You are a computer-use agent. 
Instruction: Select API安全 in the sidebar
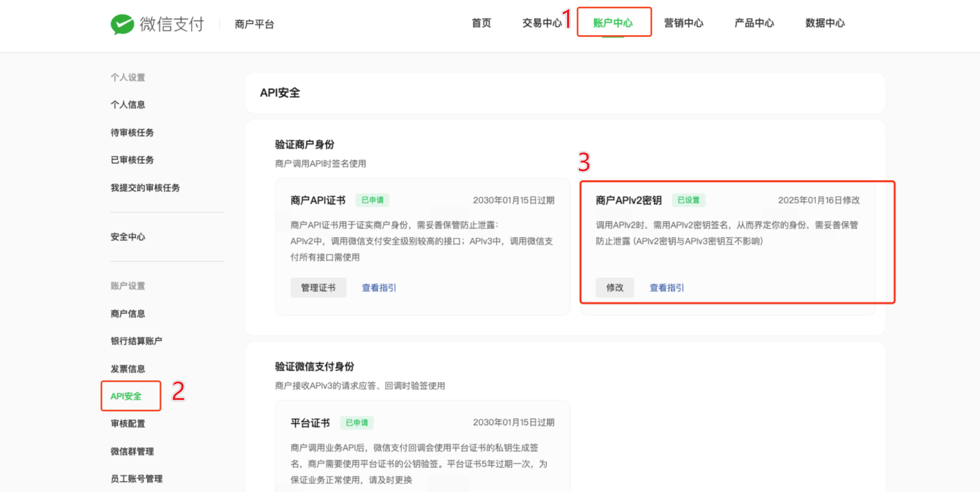click(x=126, y=396)
